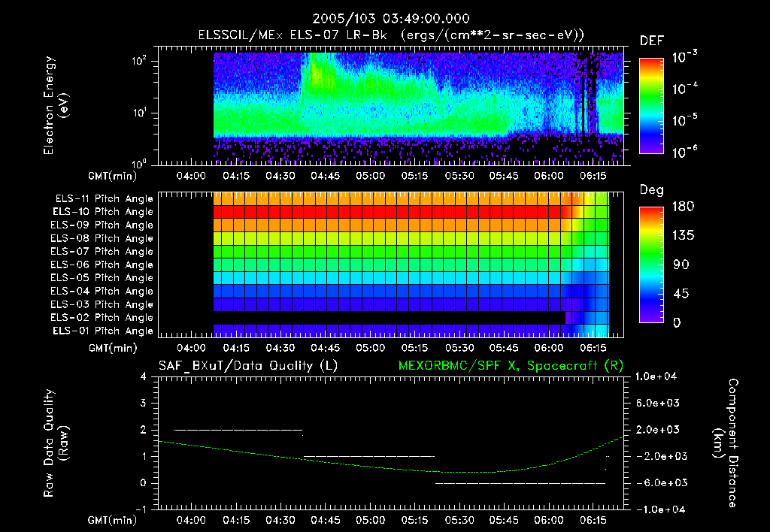Viewport: 770px width, 532px height.
Task: Click the Electron Energy axis label
Action: (x=56, y=105)
